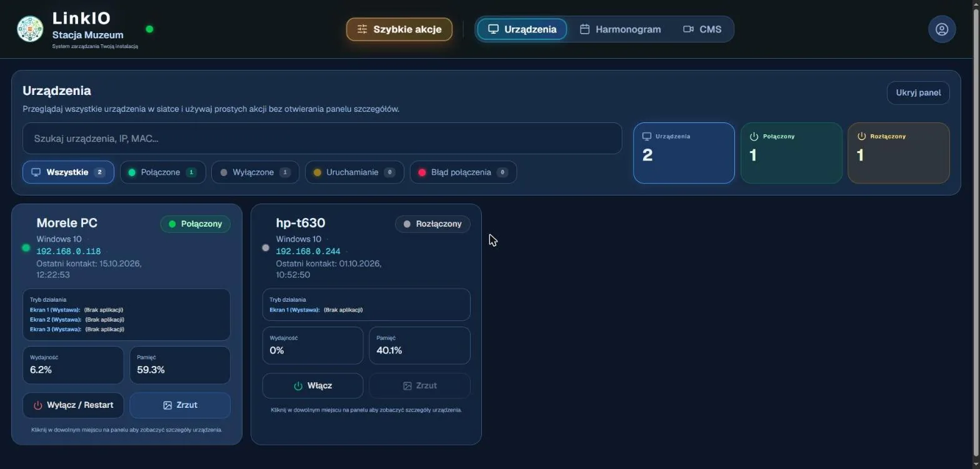Take a Zrzut screenshot of Morele PC
The width and height of the screenshot is (980, 469).
(x=180, y=405)
